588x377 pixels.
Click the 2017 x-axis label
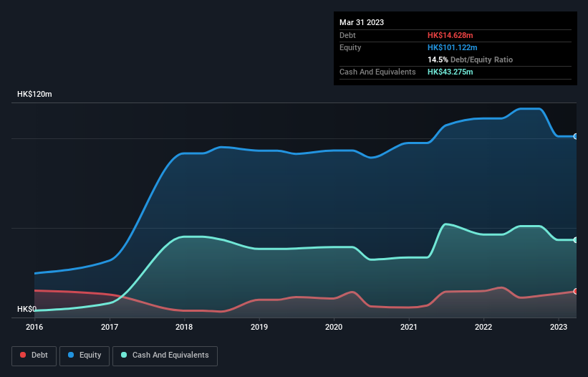[110, 327]
